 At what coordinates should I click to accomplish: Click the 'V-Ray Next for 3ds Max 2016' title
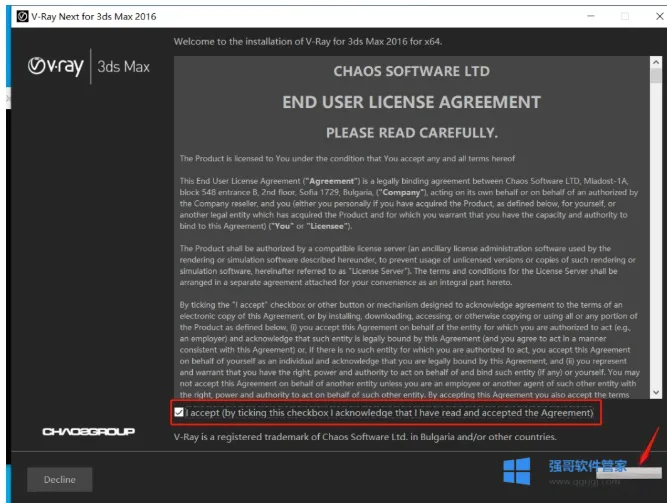point(94,17)
